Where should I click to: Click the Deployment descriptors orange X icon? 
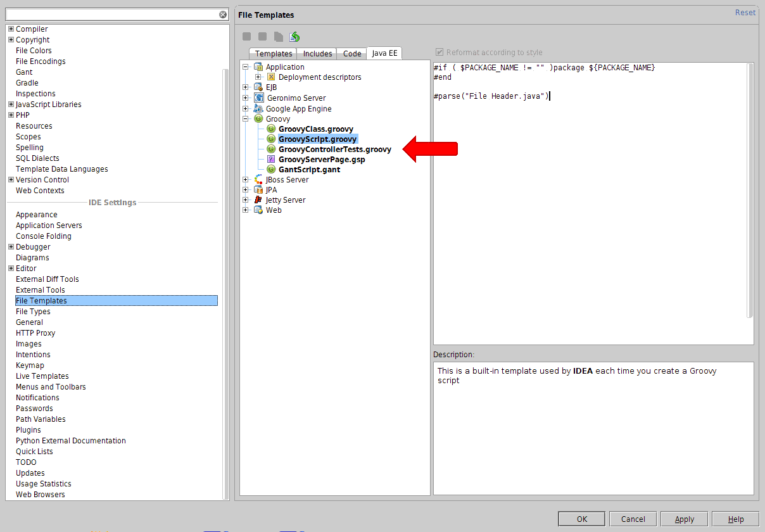pos(270,77)
